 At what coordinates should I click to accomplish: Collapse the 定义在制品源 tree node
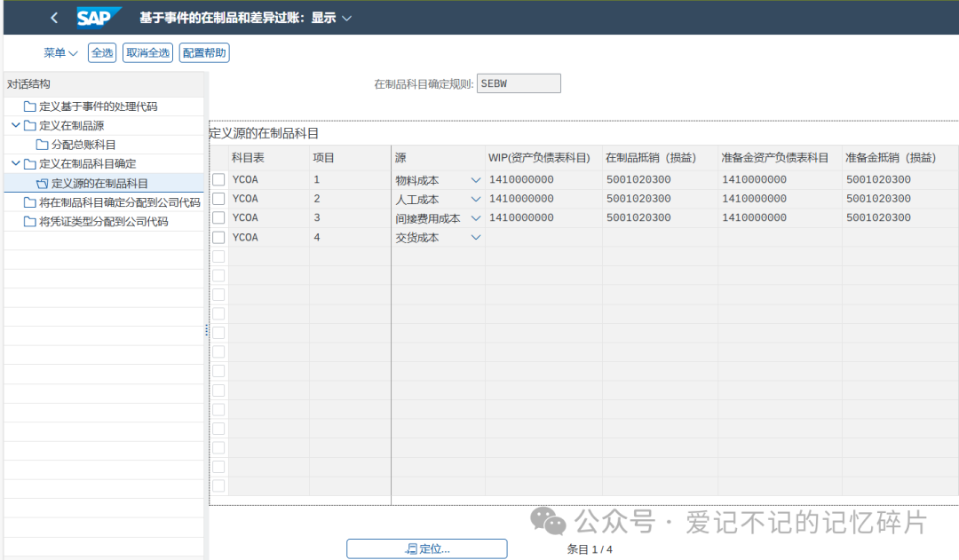16,125
